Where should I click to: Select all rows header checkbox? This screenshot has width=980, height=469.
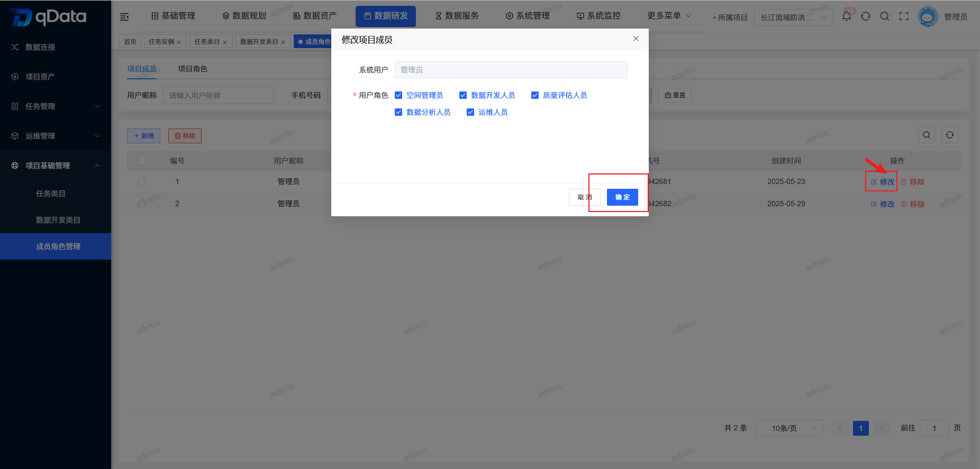coord(141,161)
